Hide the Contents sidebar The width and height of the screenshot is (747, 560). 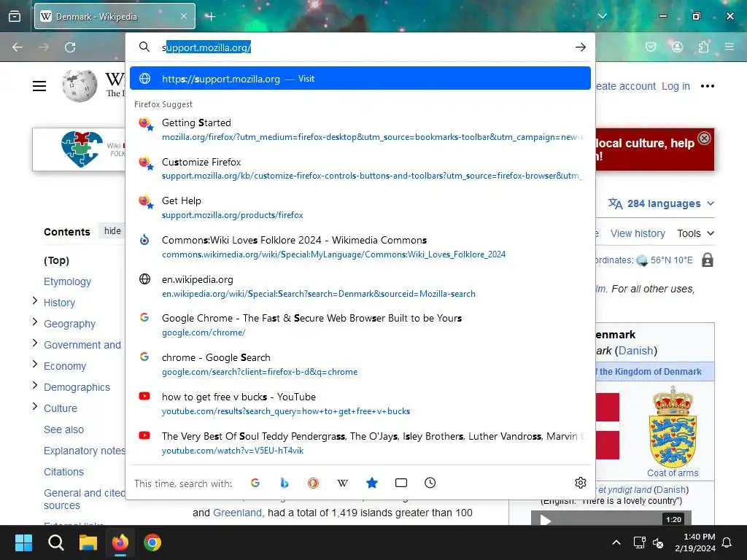tap(112, 231)
